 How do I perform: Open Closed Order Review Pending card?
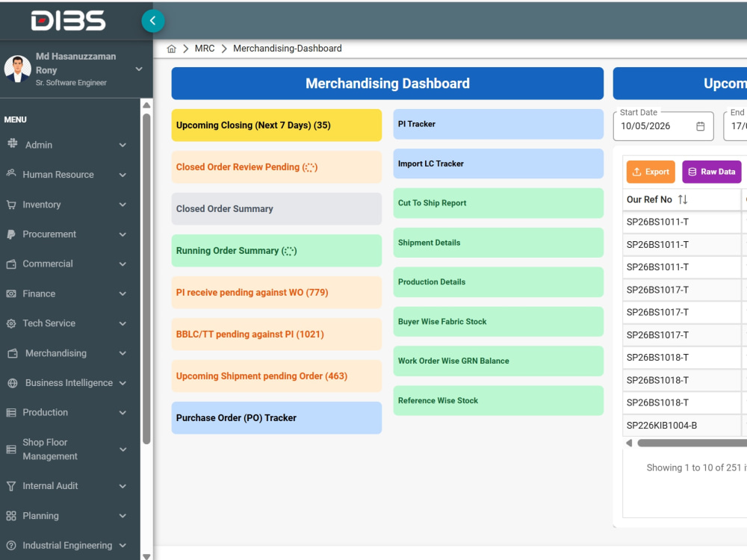(x=276, y=167)
